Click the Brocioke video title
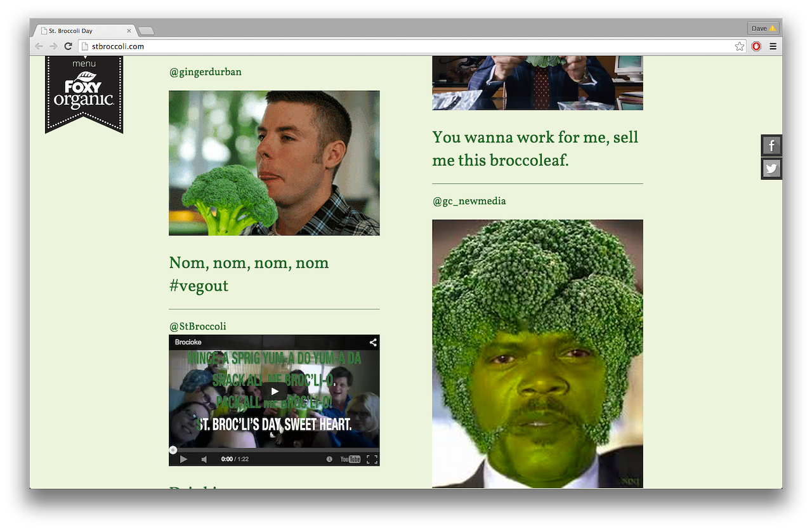Viewport: 812px width, 530px height. 188,342
